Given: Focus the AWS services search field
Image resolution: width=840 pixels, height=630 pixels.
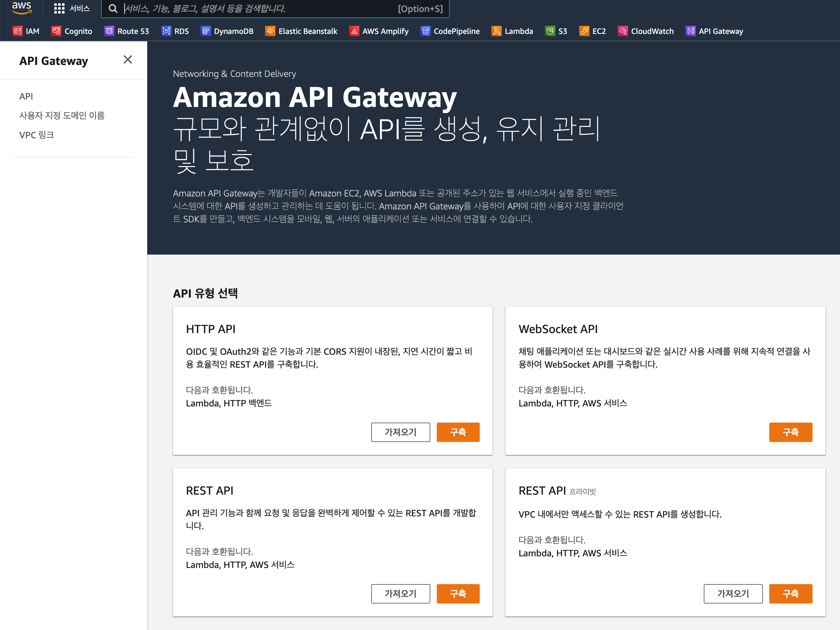Looking at the screenshot, I should (258, 8).
